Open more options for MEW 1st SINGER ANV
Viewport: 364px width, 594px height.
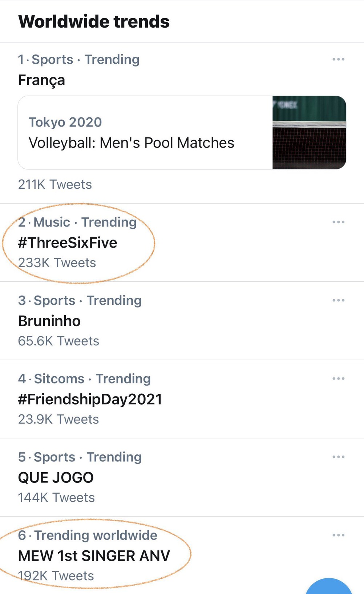point(338,535)
